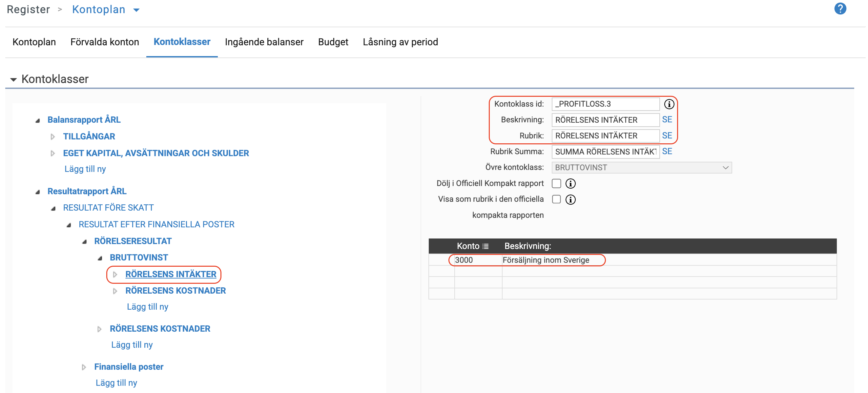Image resolution: width=868 pixels, height=393 pixels.
Task: Select the RÖRELSERESULTAT tree item
Action: 133,241
